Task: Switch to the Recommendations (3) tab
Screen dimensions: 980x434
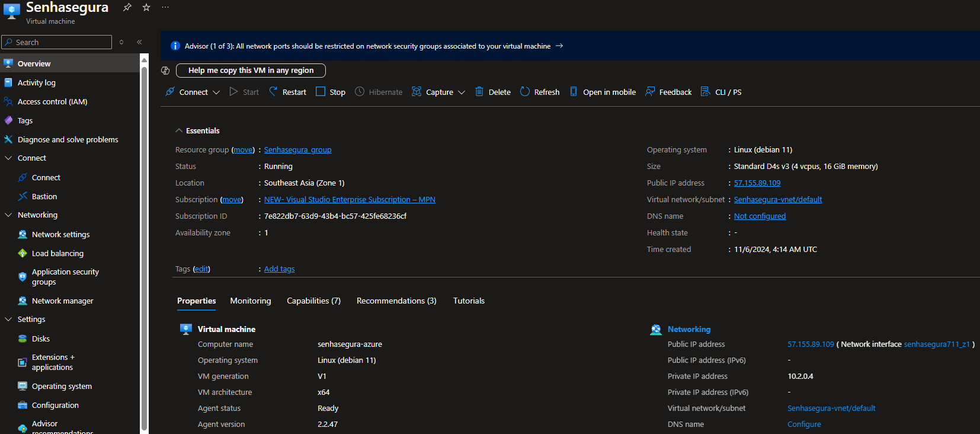Action: click(x=396, y=301)
